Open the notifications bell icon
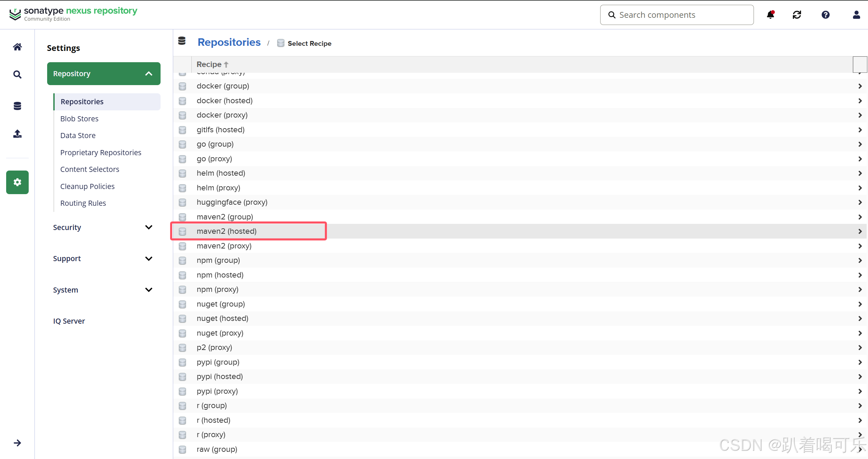 770,15
